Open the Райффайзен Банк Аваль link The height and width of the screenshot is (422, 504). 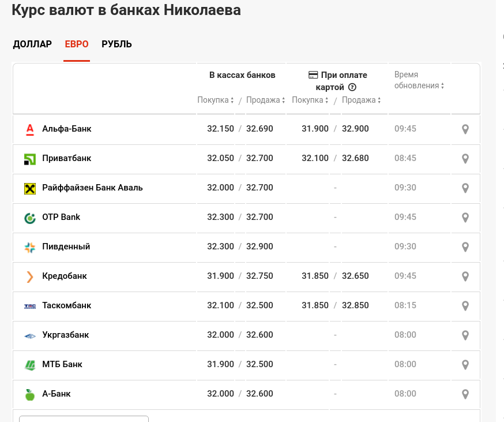(x=93, y=188)
